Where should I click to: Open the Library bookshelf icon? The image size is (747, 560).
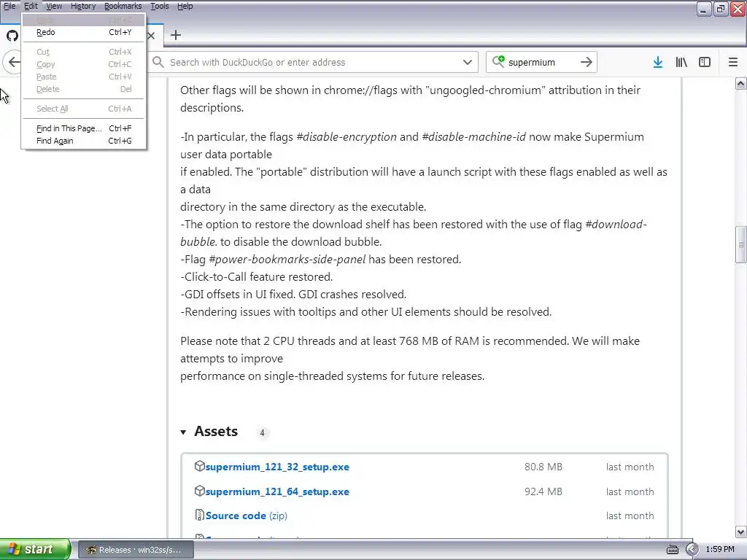tap(681, 63)
